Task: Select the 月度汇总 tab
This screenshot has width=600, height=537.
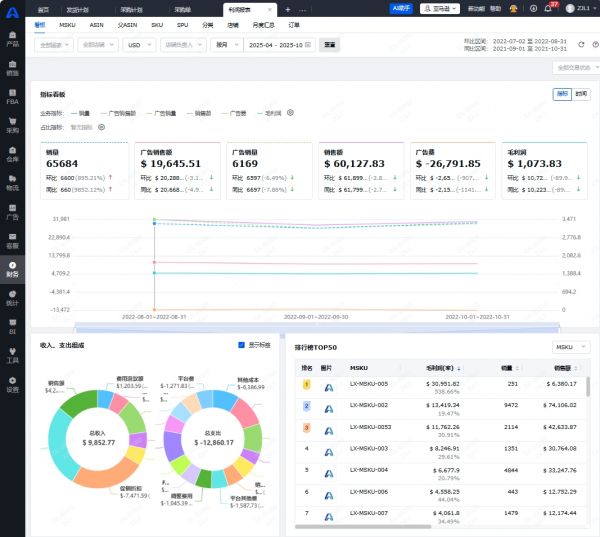Action: (264, 22)
